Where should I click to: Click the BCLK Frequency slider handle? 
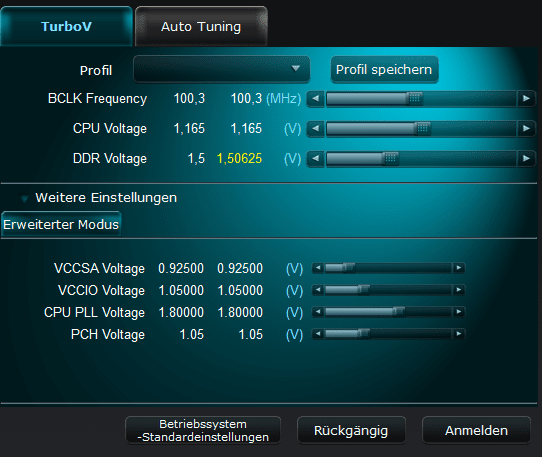pos(414,99)
